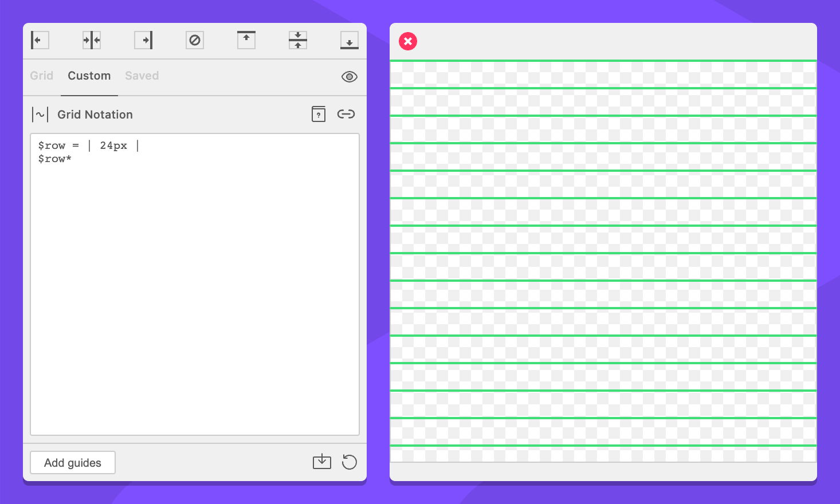
Task: Add vertical midpoint guide
Action: point(92,40)
